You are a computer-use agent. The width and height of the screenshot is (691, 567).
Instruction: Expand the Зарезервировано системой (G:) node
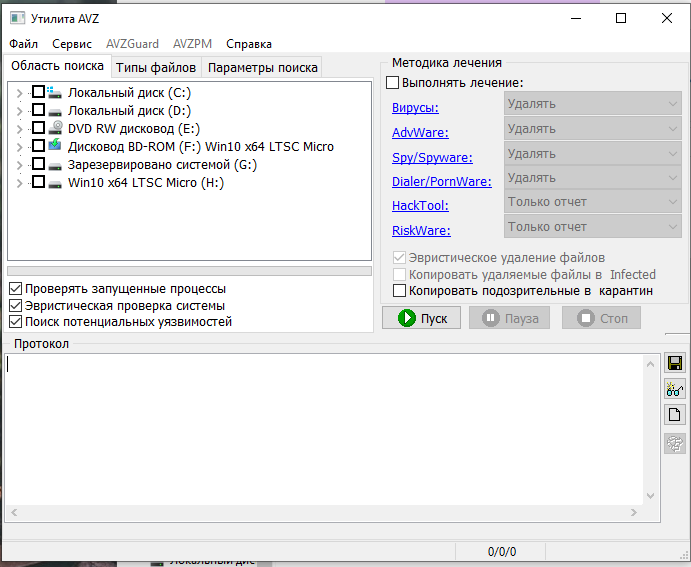pos(19,165)
